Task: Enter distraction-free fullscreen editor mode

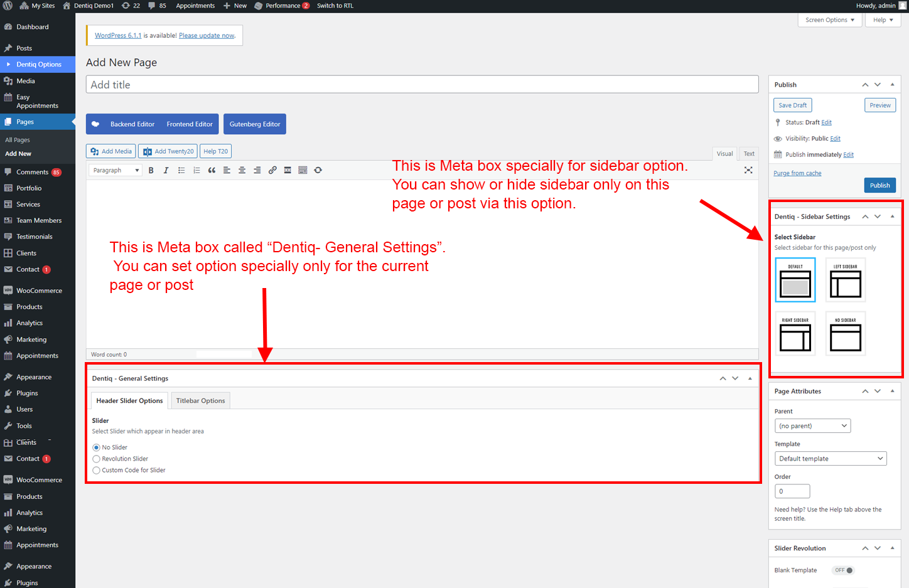Action: (x=748, y=170)
